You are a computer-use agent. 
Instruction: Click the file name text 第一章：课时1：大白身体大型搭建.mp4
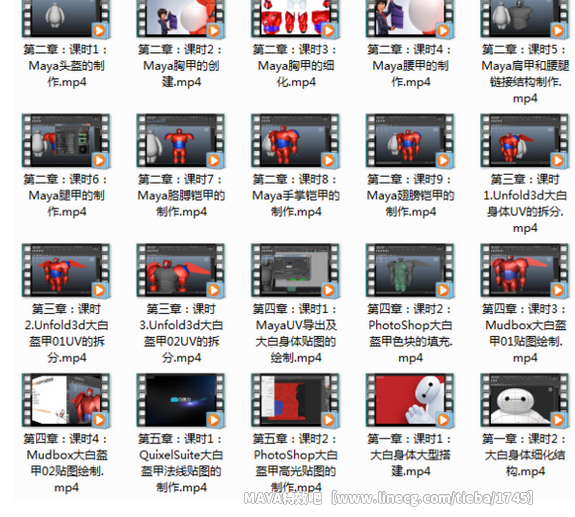pos(410,455)
